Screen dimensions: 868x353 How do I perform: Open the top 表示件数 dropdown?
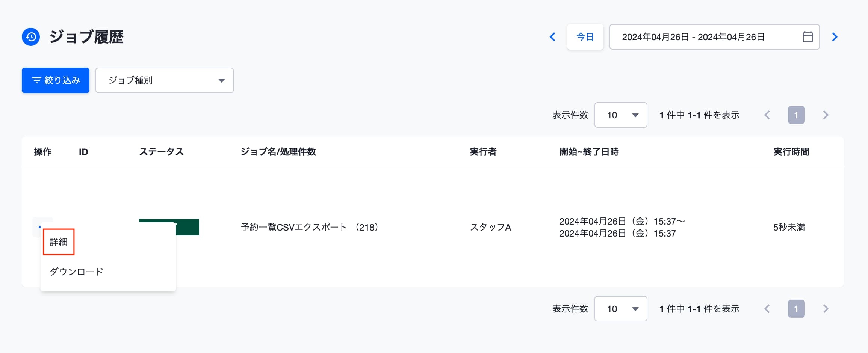[621, 115]
